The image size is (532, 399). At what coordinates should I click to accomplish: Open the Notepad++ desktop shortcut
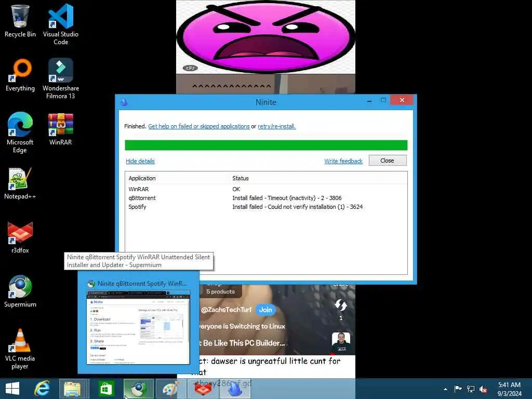20,183
